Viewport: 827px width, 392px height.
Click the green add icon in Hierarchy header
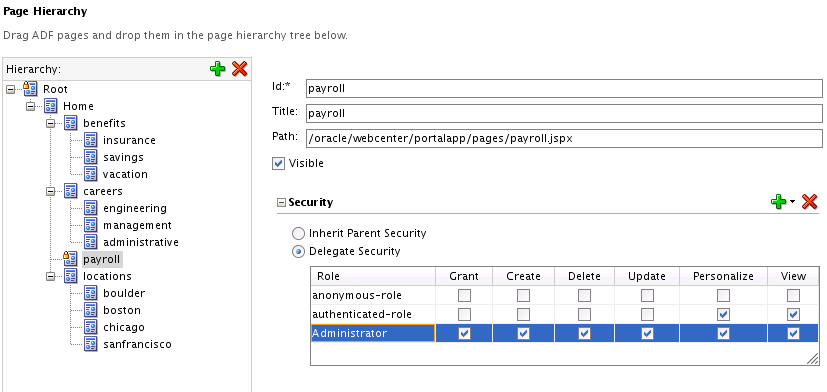[217, 69]
